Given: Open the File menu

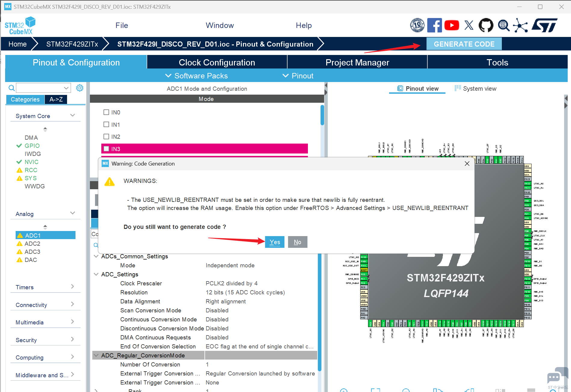Looking at the screenshot, I should 121,26.
